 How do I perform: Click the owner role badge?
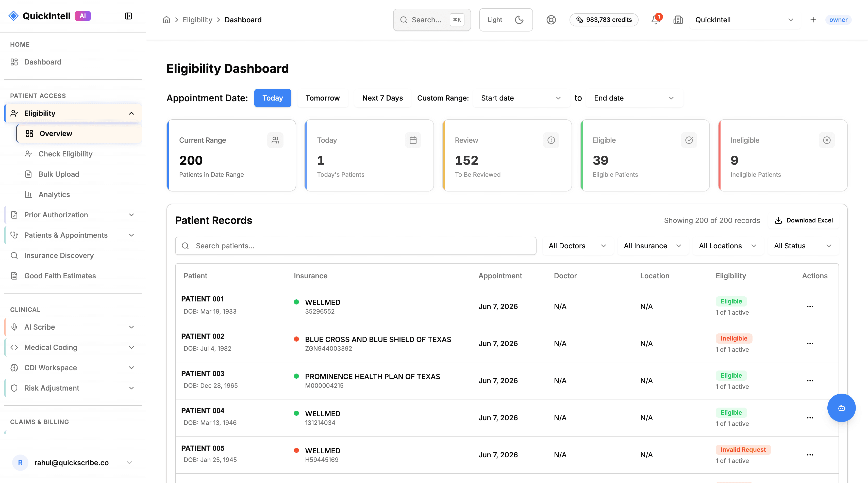[x=838, y=20]
